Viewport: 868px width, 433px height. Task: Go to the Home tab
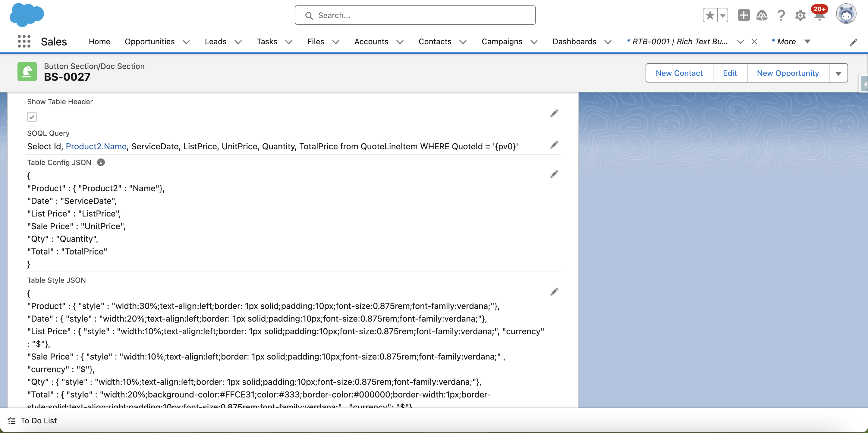click(99, 42)
